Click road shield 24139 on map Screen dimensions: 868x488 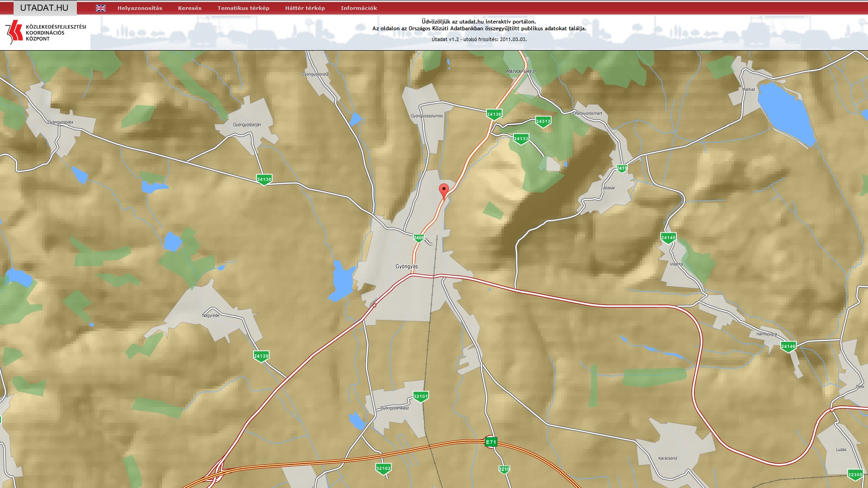coord(261,356)
